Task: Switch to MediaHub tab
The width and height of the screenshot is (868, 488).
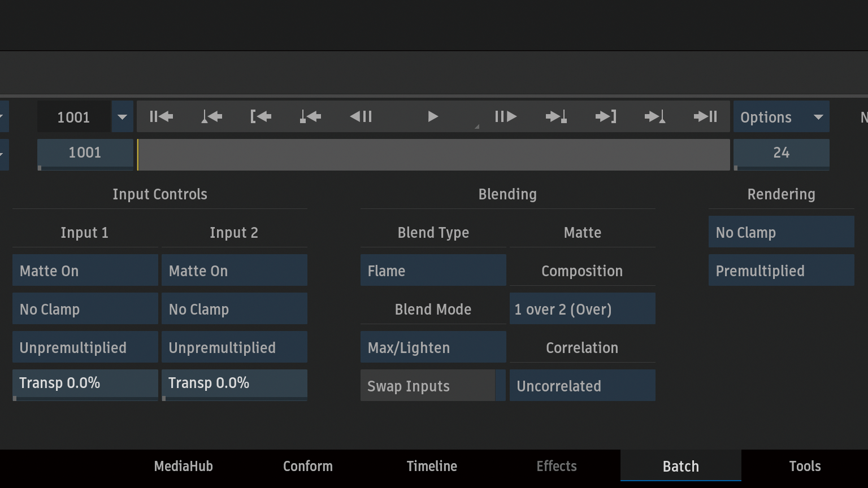Action: [x=184, y=466]
